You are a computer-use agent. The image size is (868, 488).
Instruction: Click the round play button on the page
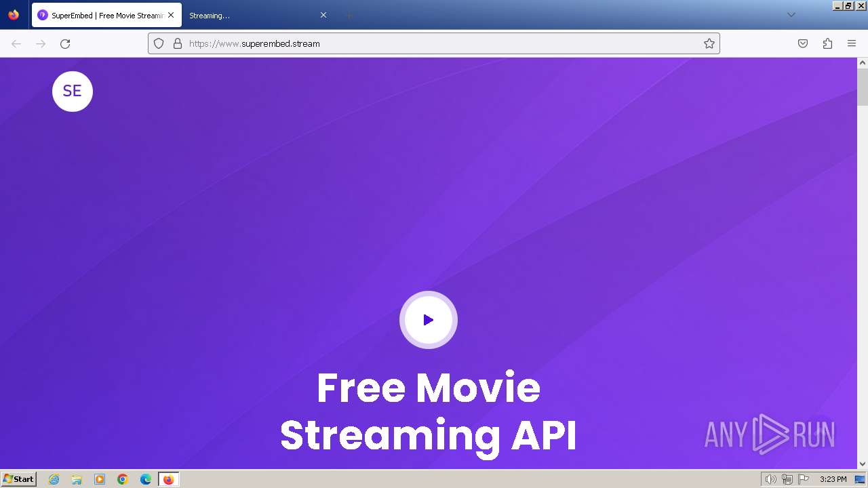pos(429,320)
